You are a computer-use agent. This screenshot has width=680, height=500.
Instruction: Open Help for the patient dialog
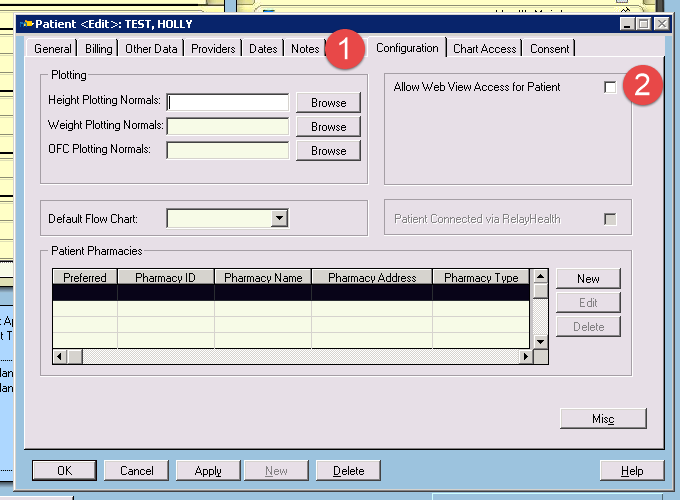coord(632,470)
